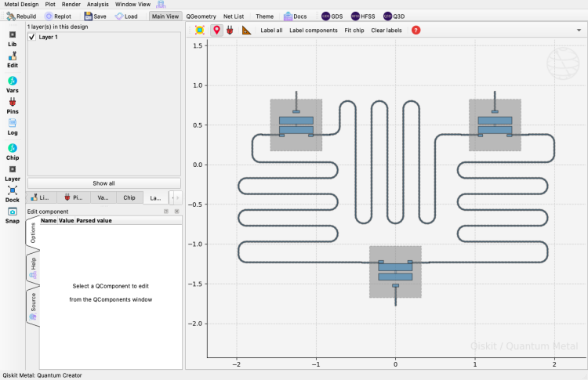Viewport: 588px width, 380px height.
Task: Open Pins from the left sidebar
Action: (x=13, y=106)
